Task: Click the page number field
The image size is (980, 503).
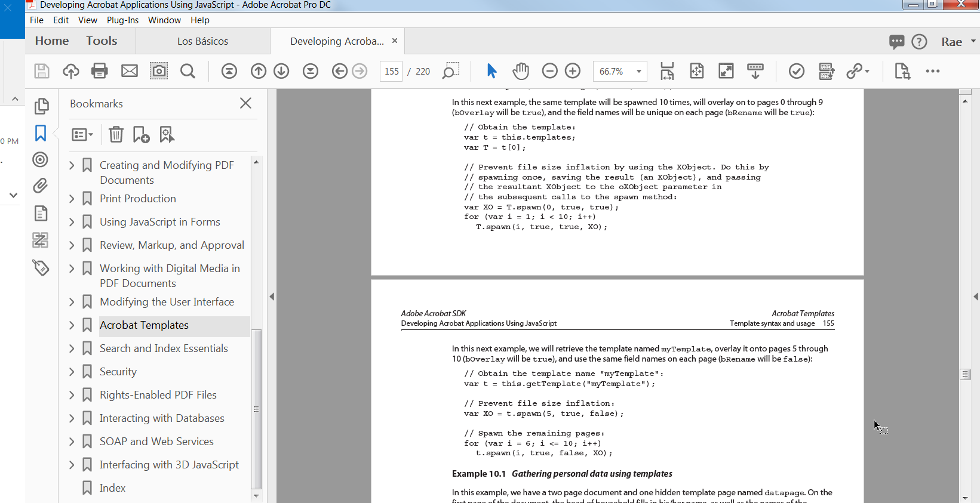Action: pyautogui.click(x=391, y=71)
